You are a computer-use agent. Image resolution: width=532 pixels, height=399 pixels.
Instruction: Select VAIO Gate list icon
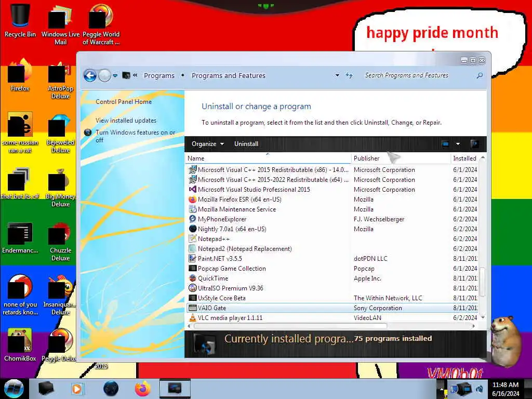point(192,308)
